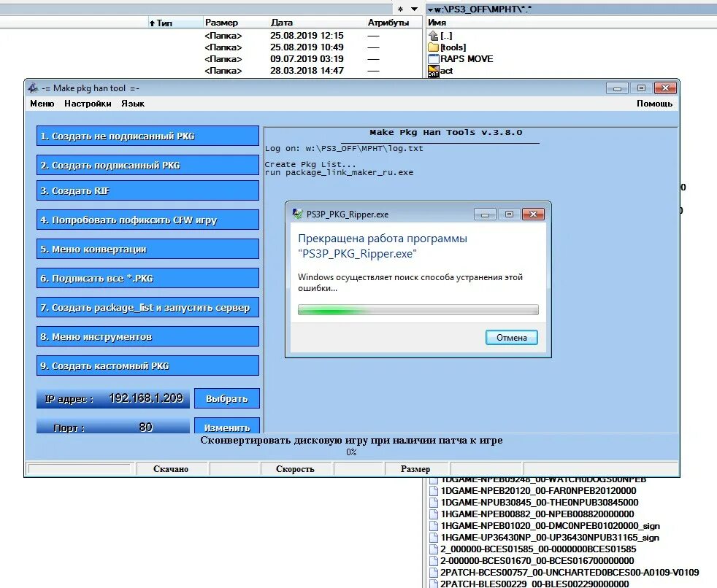The width and height of the screenshot is (717, 588).
Task: Open the directory history dropdown arrow
Action: (414, 9)
